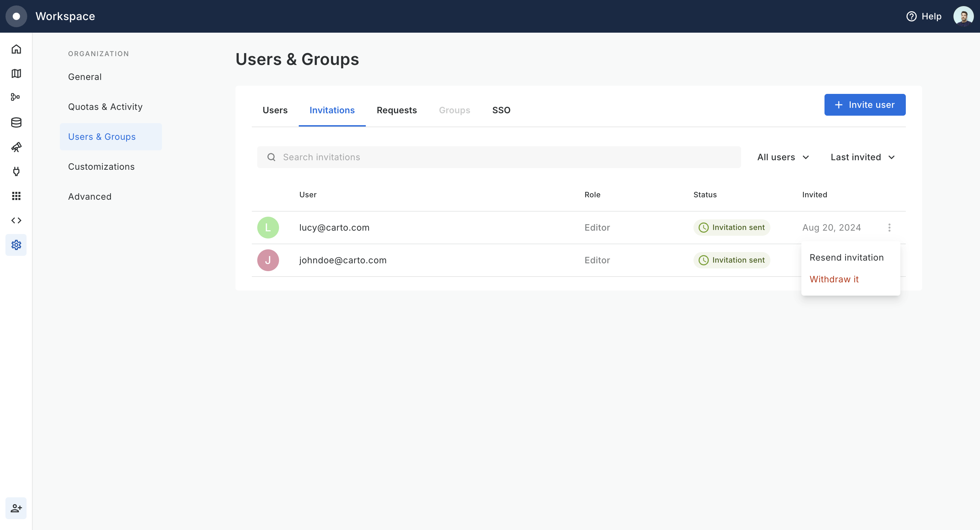Click the Search invitations field
Image resolution: width=980 pixels, height=530 pixels.
point(499,158)
